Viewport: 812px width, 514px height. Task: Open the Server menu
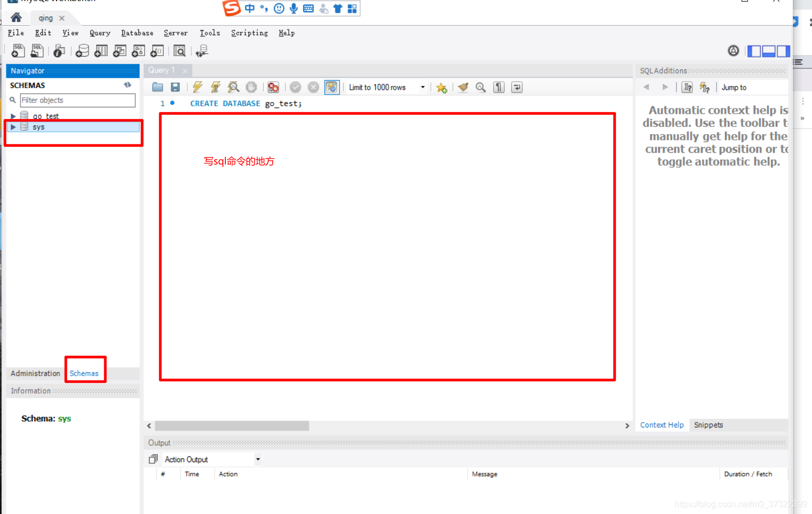(176, 33)
